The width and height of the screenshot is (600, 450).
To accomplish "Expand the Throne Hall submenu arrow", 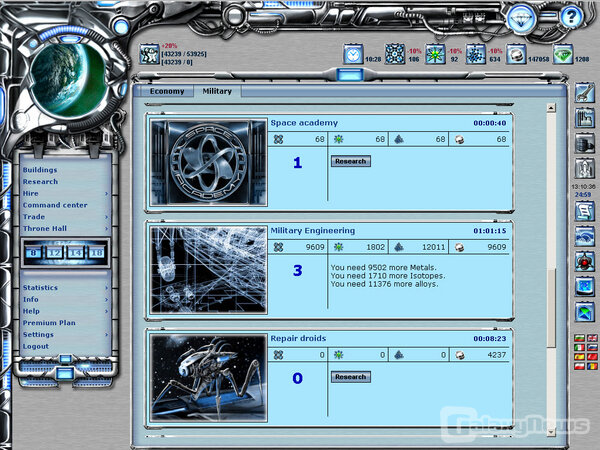I will click(x=107, y=229).
